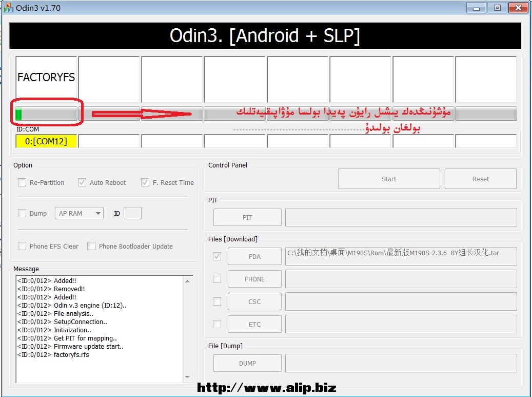The height and width of the screenshot is (397, 532).
Task: Click Message log scrollbar up arrow
Action: point(188,281)
